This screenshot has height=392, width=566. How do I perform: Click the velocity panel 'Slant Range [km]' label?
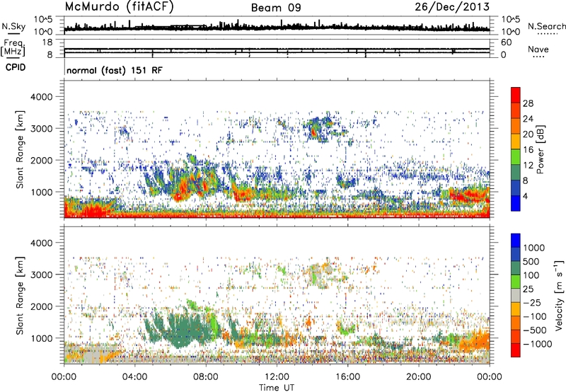coord(20,296)
